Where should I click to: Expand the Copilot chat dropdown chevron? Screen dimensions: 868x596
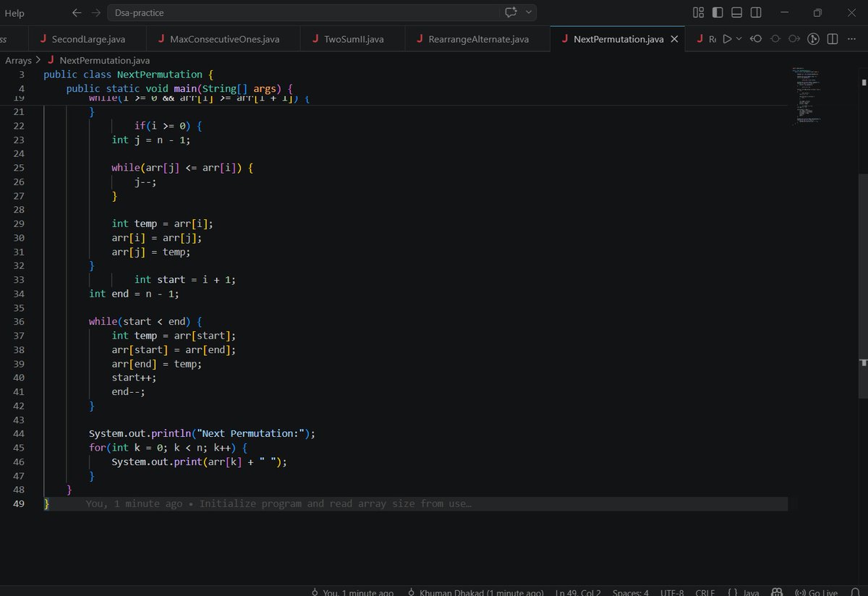point(529,12)
